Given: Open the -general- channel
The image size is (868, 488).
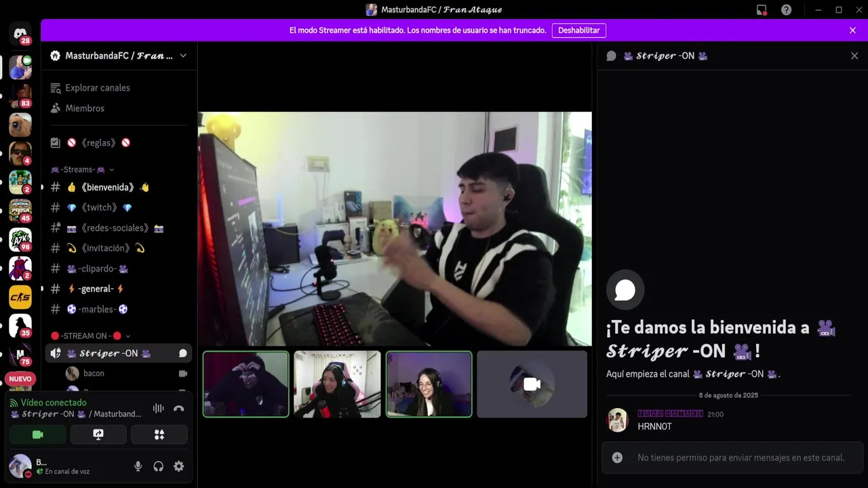Looking at the screenshot, I should tap(119, 289).
